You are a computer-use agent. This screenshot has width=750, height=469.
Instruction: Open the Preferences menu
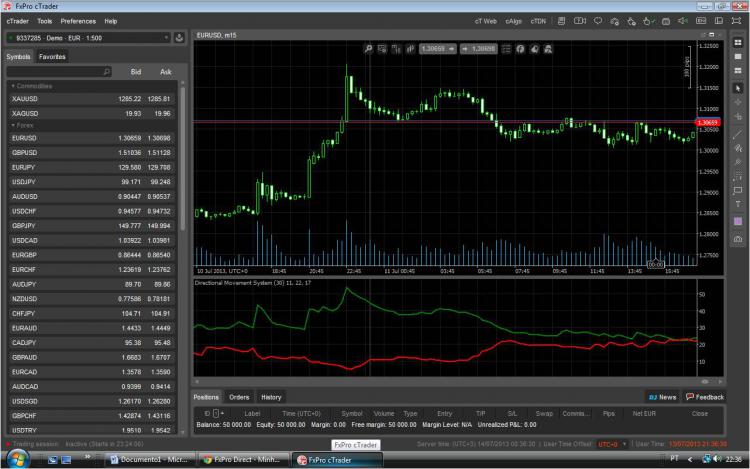click(78, 21)
